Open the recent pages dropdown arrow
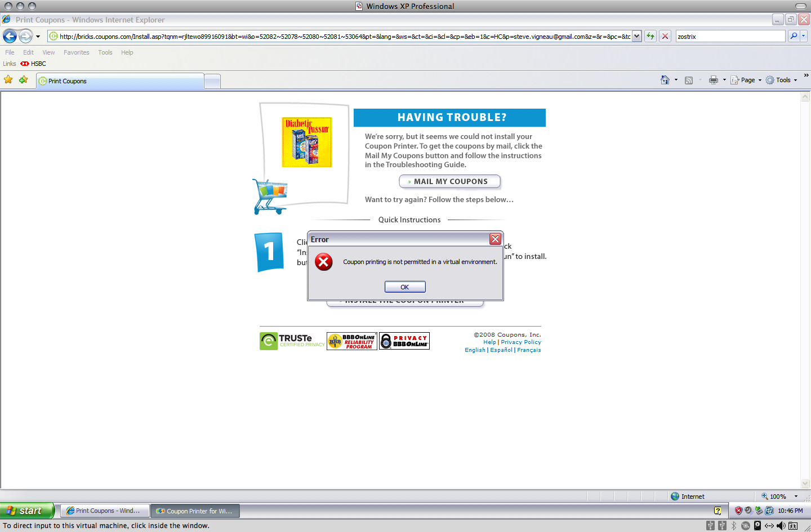This screenshot has width=811, height=532. click(x=38, y=37)
